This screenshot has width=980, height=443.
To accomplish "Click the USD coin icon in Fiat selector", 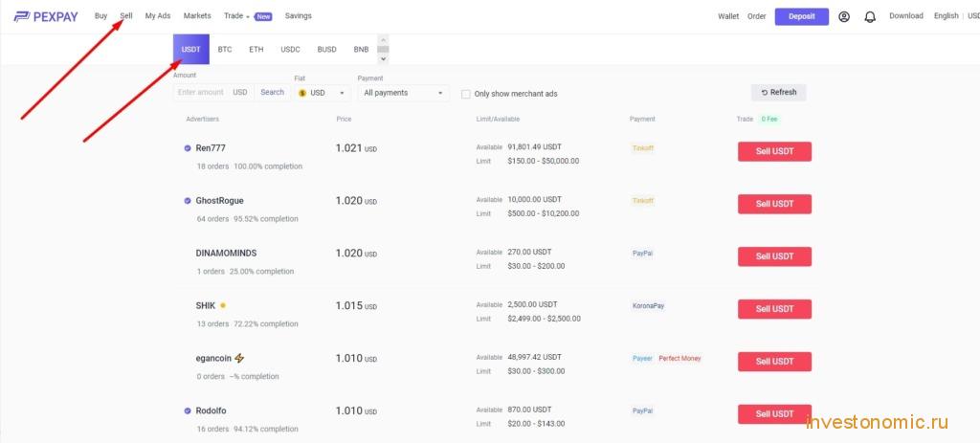I will (x=302, y=93).
